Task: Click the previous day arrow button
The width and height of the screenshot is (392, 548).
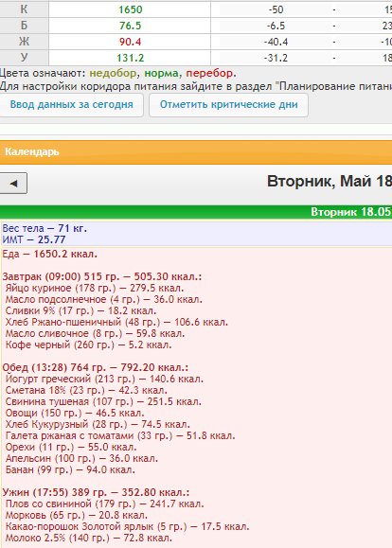Action: point(13,183)
